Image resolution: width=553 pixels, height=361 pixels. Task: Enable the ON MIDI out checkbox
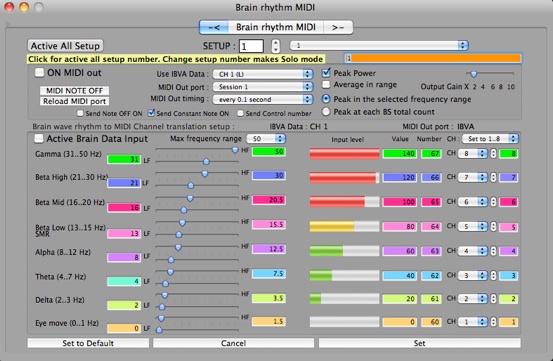click(x=39, y=73)
